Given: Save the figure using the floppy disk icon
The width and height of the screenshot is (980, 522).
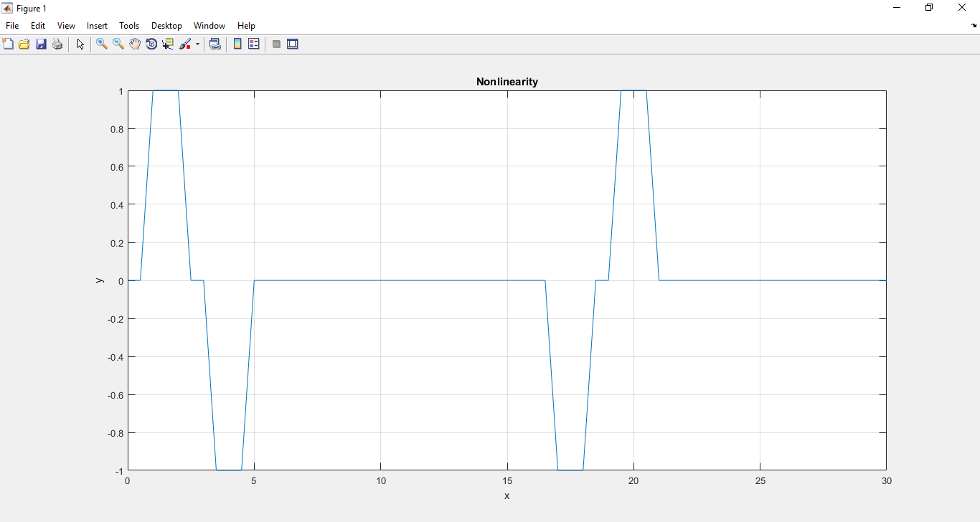Looking at the screenshot, I should 41,44.
